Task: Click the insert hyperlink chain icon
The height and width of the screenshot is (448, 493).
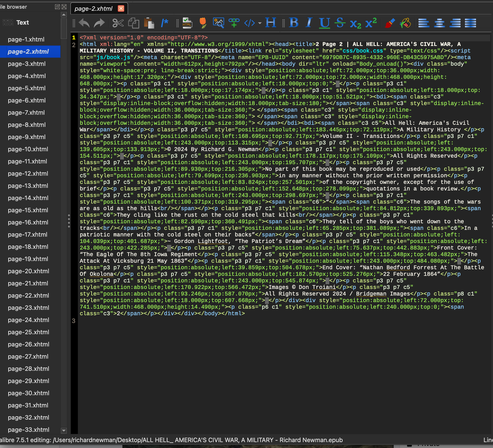Action: (234, 23)
